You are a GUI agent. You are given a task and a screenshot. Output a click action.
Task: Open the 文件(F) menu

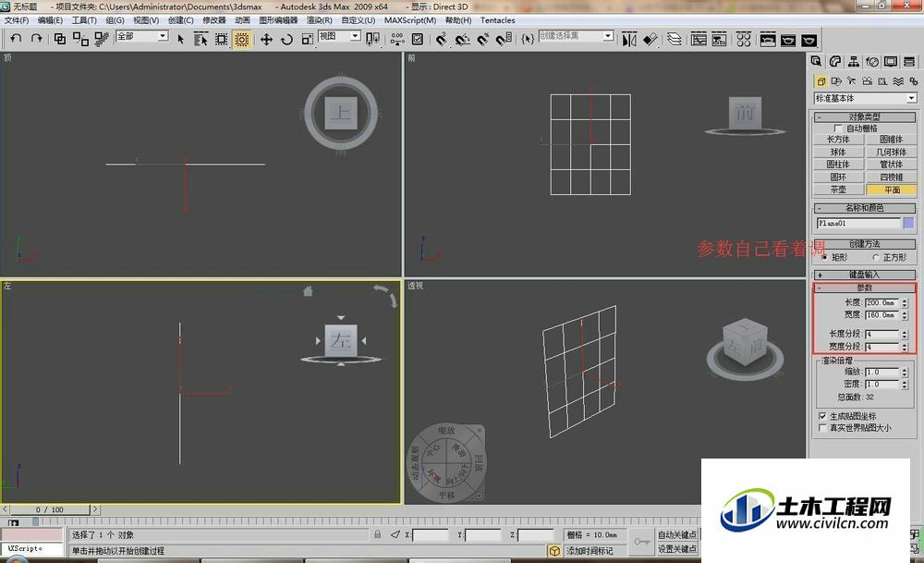click(x=17, y=20)
